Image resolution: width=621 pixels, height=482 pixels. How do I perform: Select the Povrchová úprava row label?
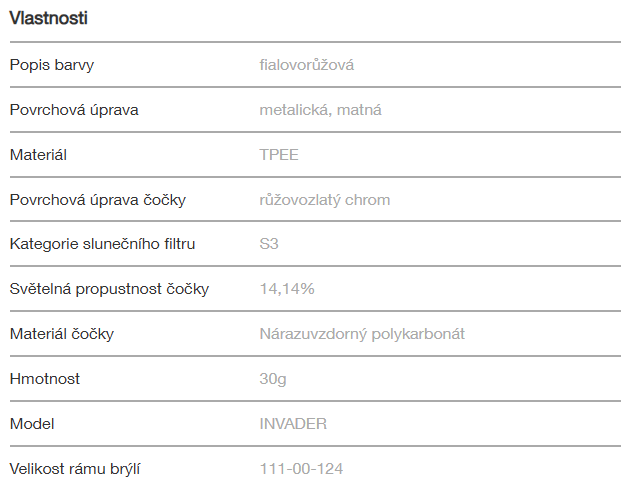click(74, 110)
